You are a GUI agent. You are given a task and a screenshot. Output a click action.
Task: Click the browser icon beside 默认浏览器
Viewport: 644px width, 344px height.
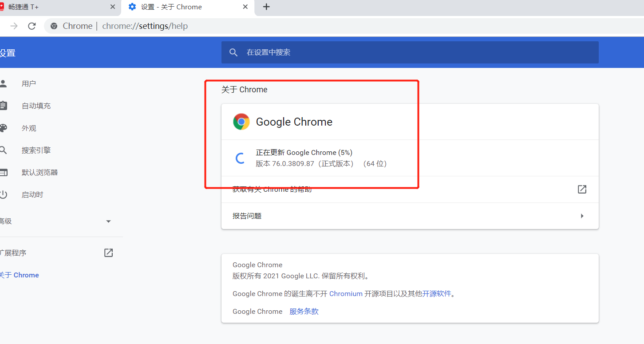point(3,172)
